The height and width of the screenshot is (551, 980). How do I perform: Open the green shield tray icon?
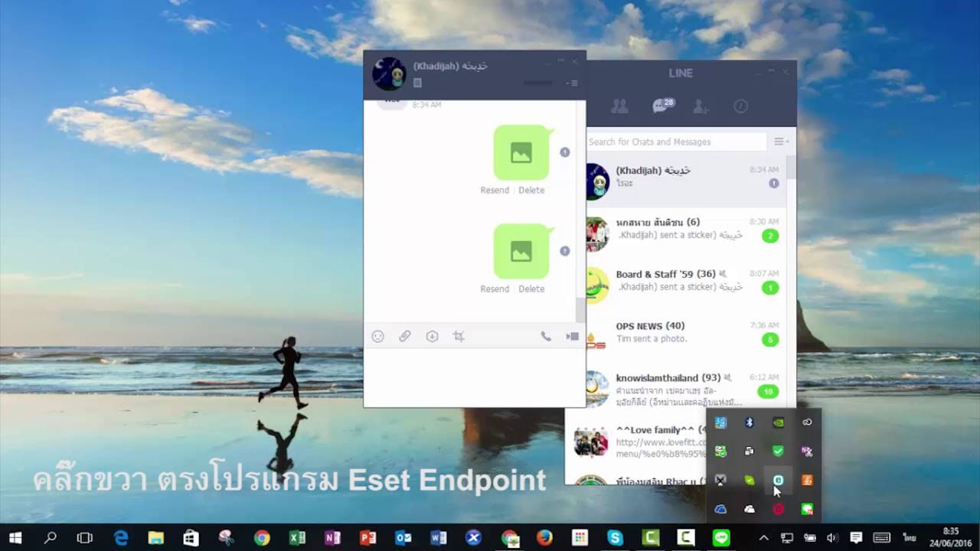coord(778,452)
